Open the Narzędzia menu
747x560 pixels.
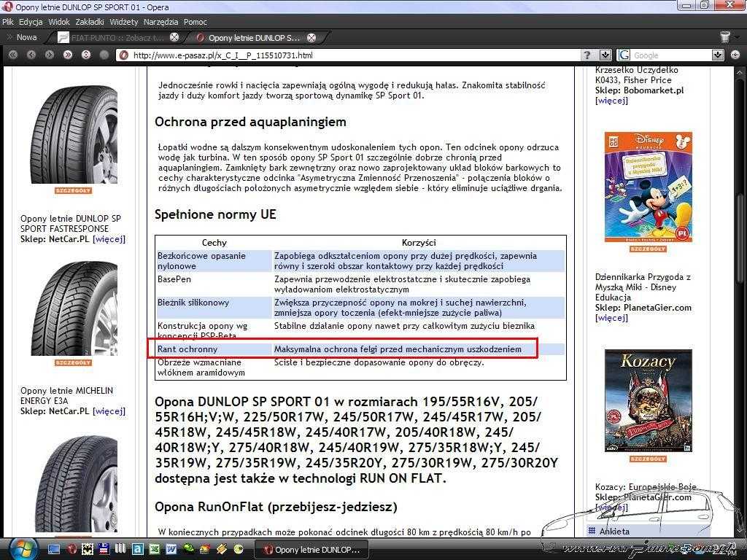pyautogui.click(x=161, y=22)
